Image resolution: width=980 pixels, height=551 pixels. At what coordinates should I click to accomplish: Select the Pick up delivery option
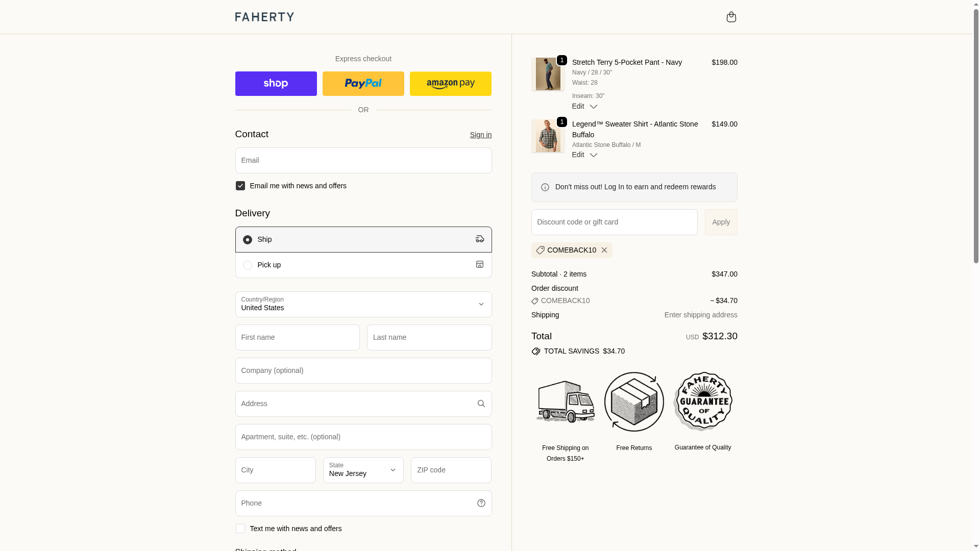[248, 265]
